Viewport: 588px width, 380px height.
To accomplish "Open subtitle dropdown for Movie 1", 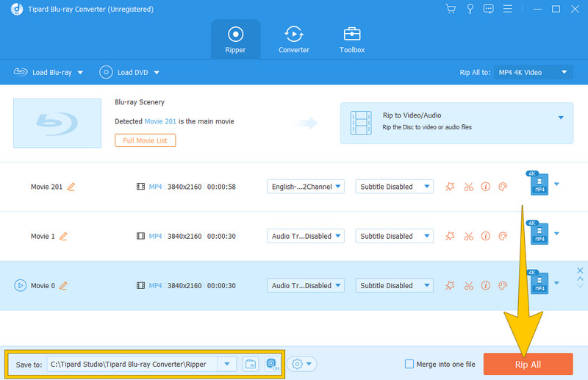I will tap(395, 236).
